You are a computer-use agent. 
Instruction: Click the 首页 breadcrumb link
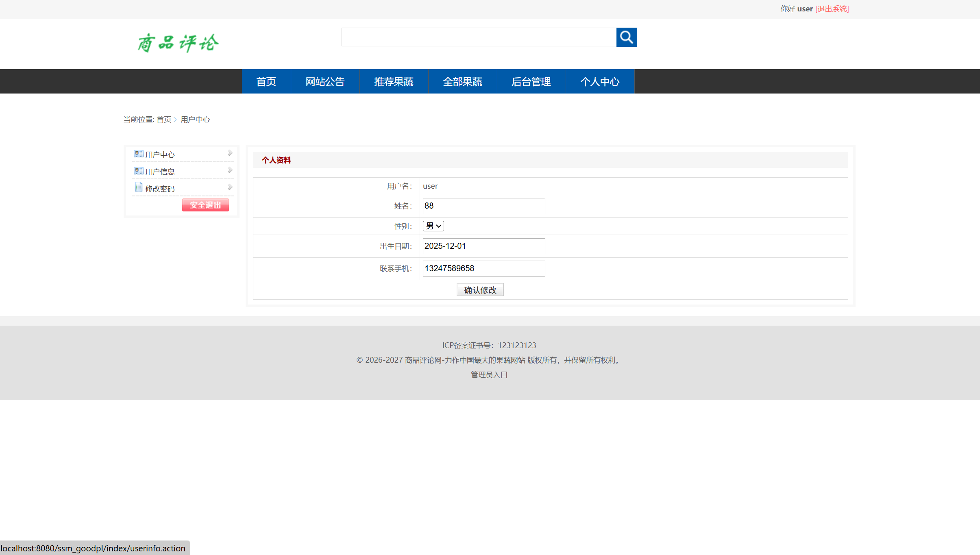(x=164, y=119)
